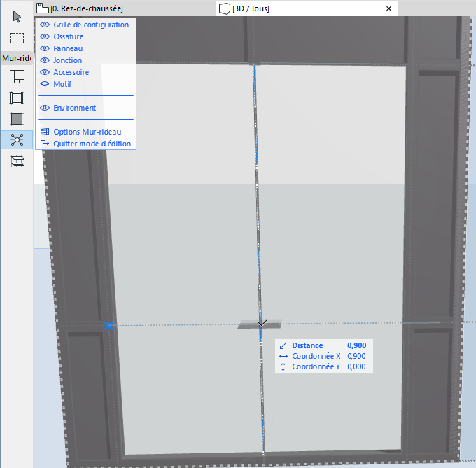Toggle visibility of Grille de configuration
The image size is (476, 468).
[45, 25]
